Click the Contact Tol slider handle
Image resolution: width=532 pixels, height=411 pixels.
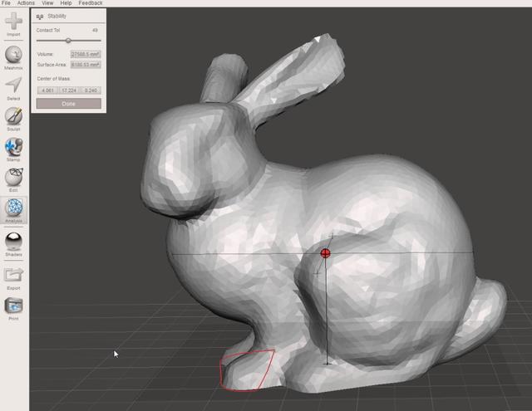pyautogui.click(x=68, y=40)
